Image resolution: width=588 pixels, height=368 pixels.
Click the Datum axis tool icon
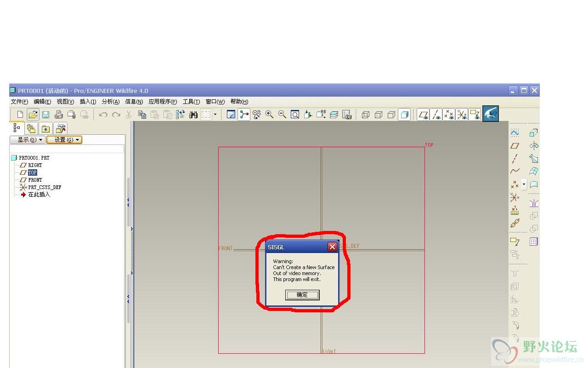tap(515, 159)
